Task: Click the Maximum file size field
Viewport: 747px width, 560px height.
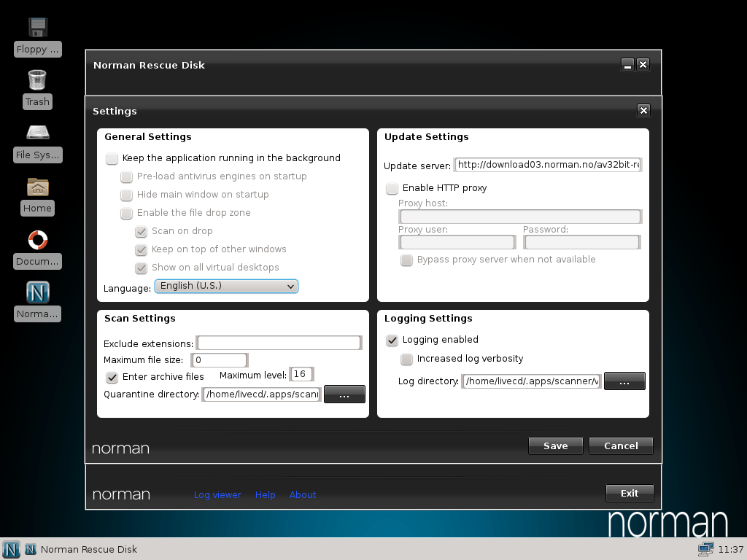Action: [219, 360]
